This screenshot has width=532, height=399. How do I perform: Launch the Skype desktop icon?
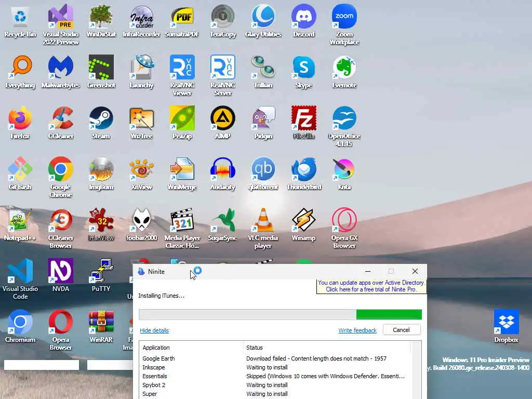[303, 72]
